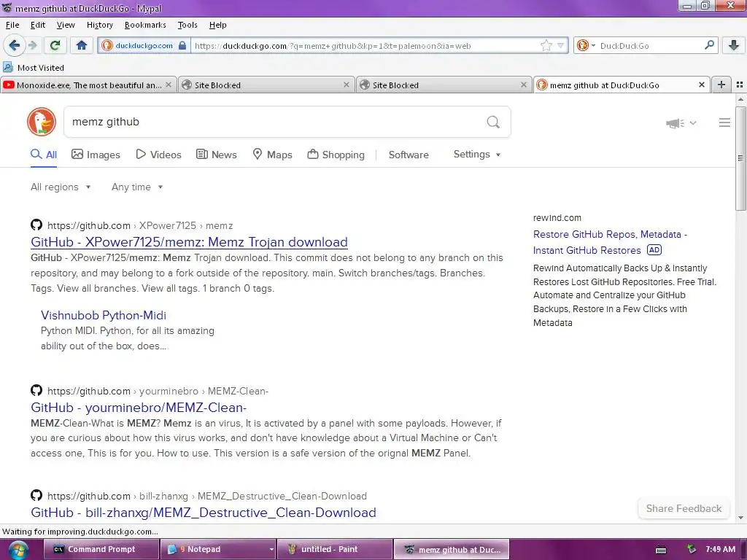
Task: Open the Edit menu
Action: point(38,25)
